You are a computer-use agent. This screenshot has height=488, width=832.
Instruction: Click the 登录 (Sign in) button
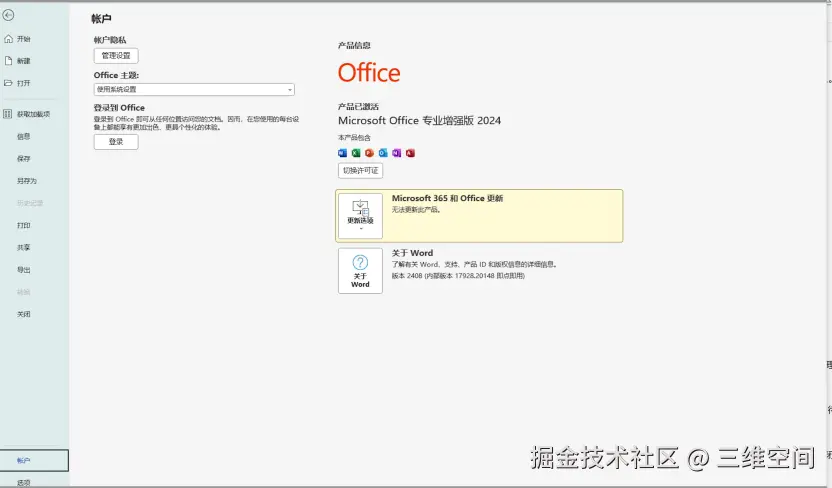[x=116, y=142]
